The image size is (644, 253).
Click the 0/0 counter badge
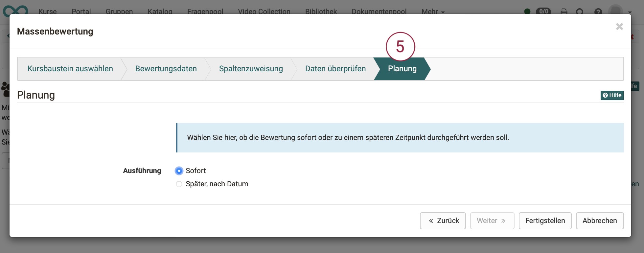tap(543, 11)
